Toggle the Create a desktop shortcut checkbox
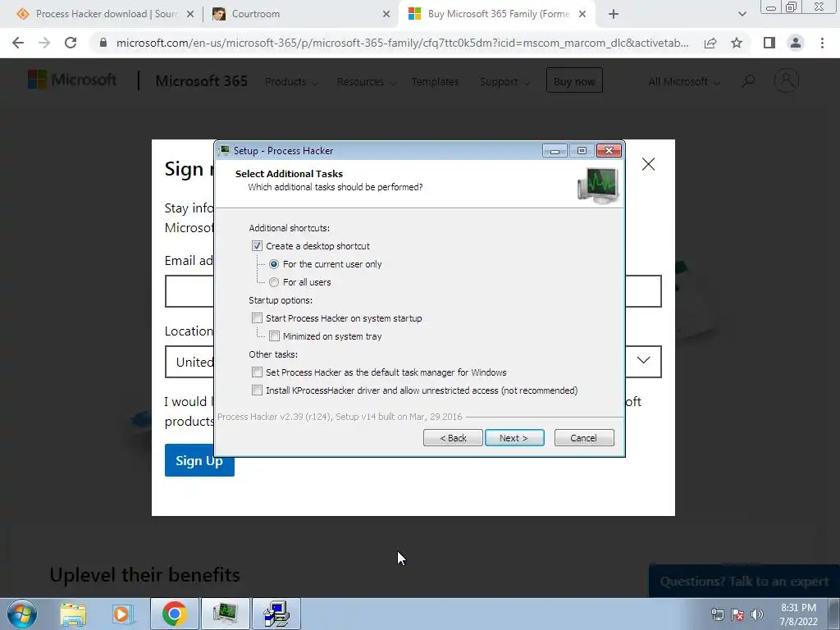 (x=257, y=246)
